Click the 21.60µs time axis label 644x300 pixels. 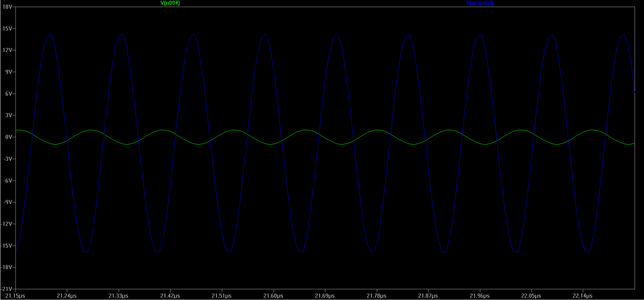[x=273, y=296]
